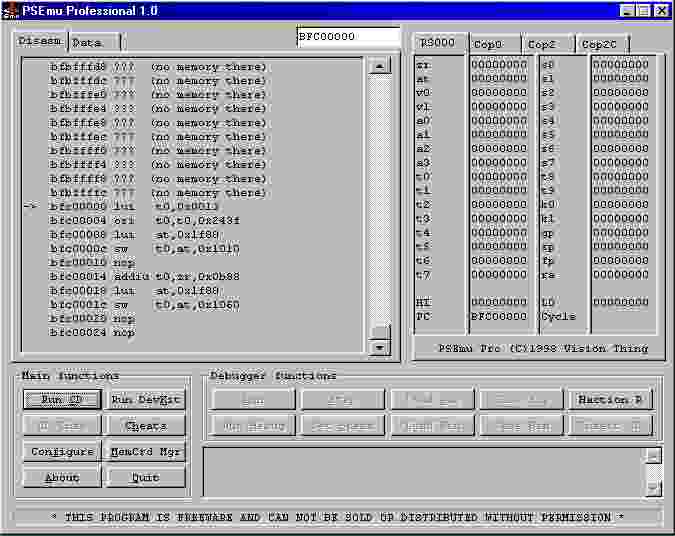Click the log box scrollbar up arrow
The height and width of the screenshot is (536, 675).
(x=653, y=455)
